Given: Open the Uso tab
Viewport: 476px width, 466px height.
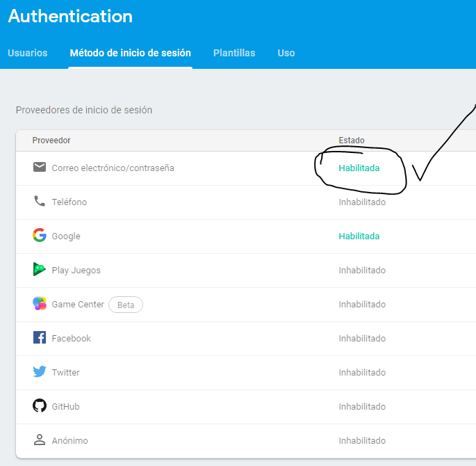Looking at the screenshot, I should click(x=286, y=53).
